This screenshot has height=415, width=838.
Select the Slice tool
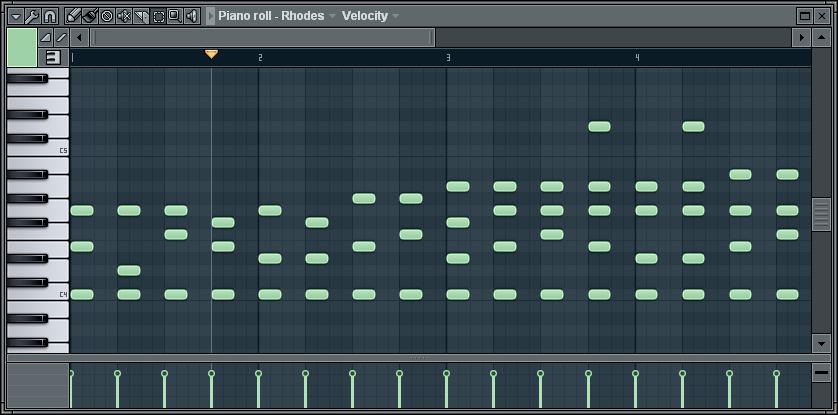coord(141,16)
